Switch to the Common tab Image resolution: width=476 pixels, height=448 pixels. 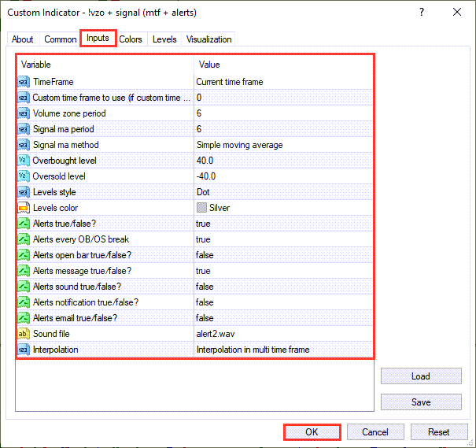tap(61, 39)
